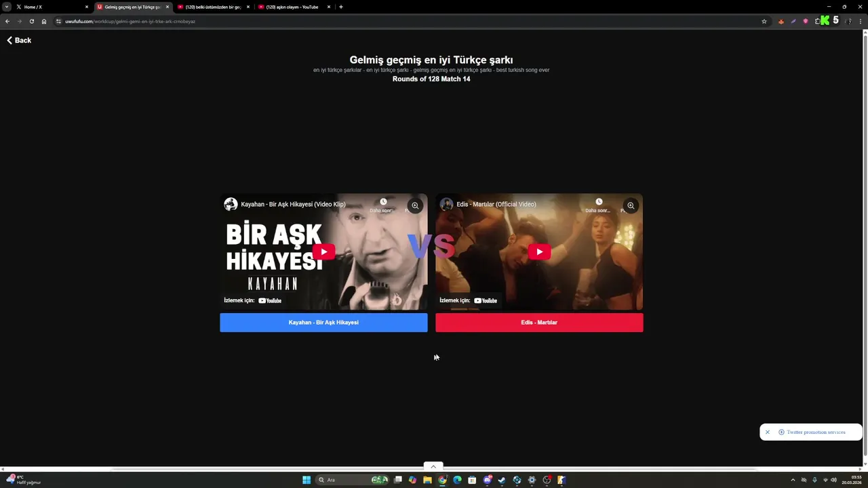Open a new browser tab

(340, 7)
